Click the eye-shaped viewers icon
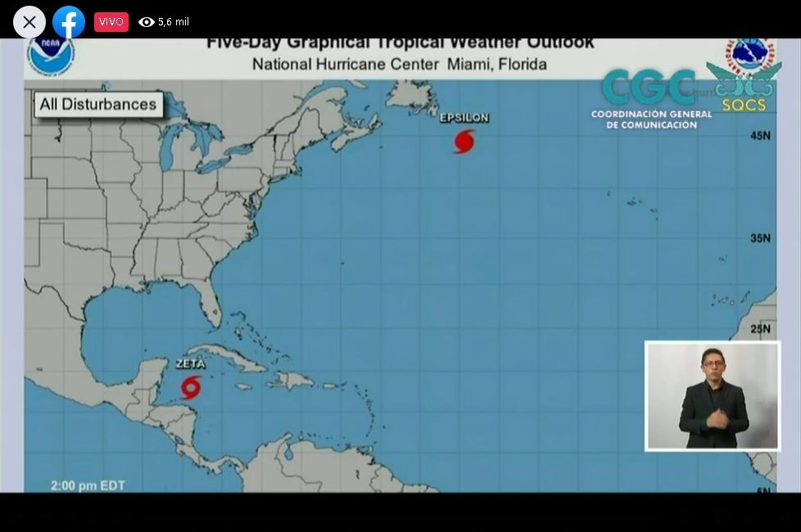Image resolution: width=801 pixels, height=532 pixels. [147, 22]
